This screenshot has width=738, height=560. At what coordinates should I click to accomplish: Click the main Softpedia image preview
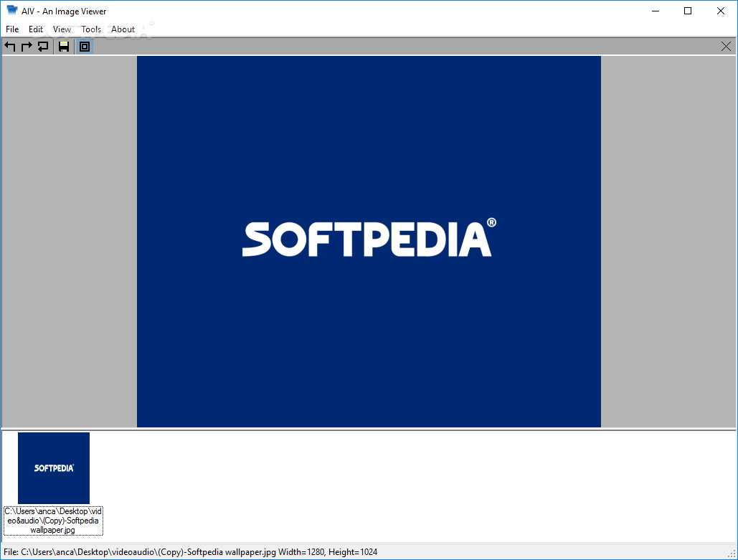click(369, 242)
